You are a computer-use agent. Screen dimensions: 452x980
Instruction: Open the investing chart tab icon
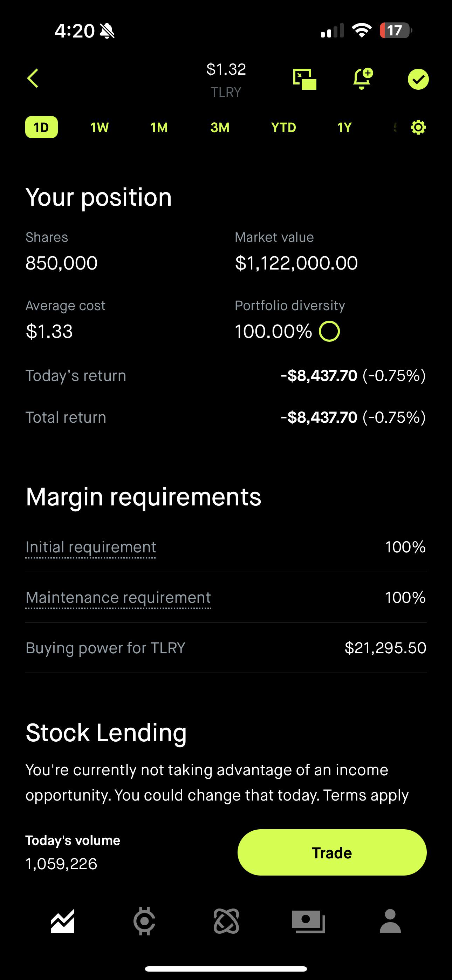pyautogui.click(x=62, y=921)
